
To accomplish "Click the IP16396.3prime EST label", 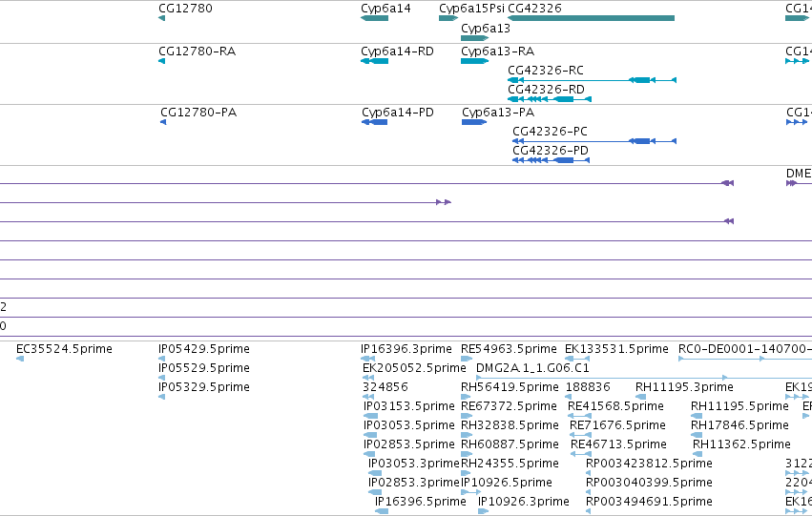I will tap(406, 349).
